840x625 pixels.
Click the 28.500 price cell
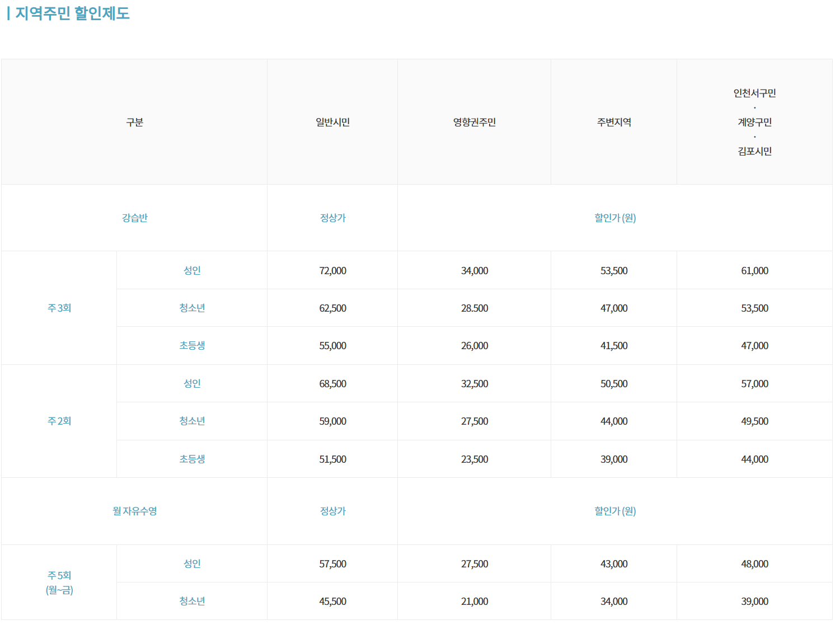pos(475,308)
